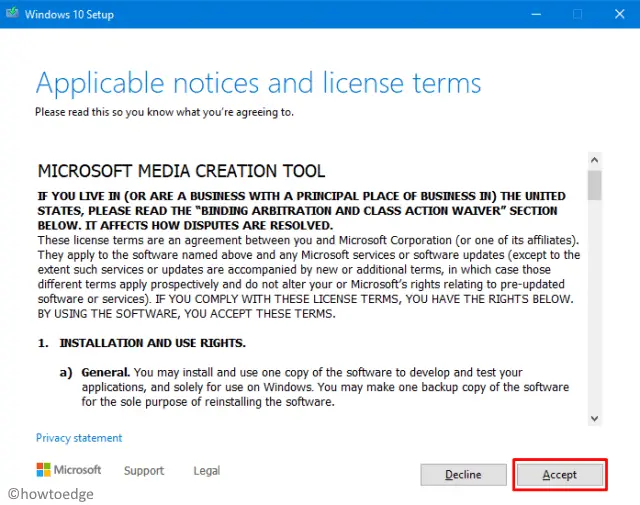Click the Microsoft logo in footer
This screenshot has height=505, width=640.
pyautogui.click(x=69, y=469)
